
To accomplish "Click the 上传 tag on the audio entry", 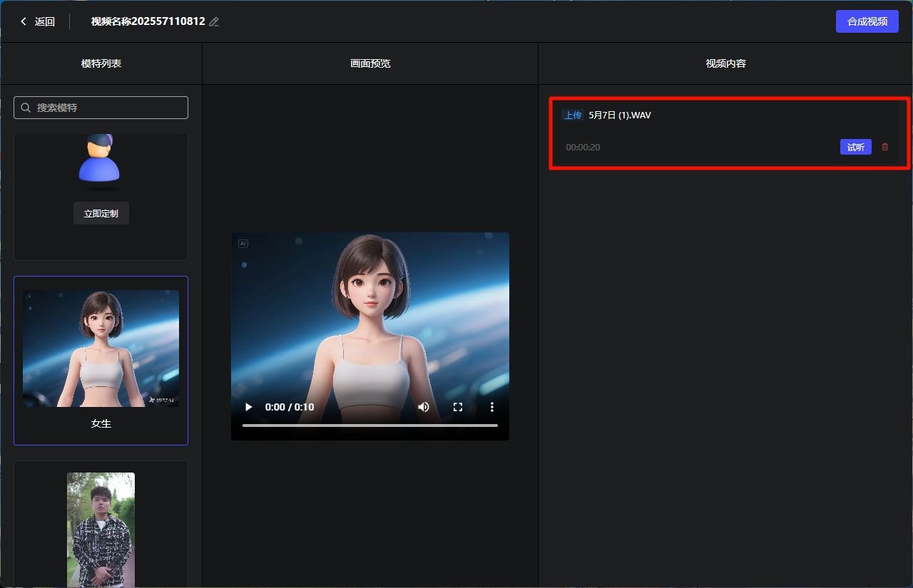I will tap(572, 115).
